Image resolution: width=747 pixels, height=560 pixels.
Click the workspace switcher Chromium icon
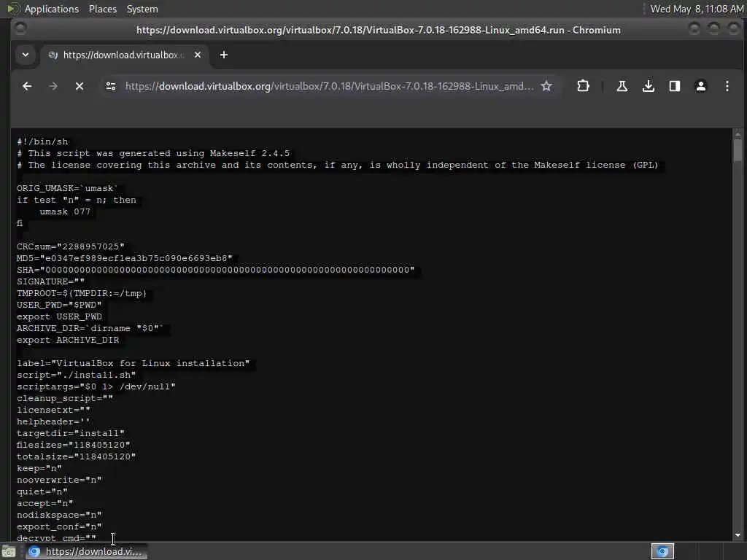click(x=662, y=551)
